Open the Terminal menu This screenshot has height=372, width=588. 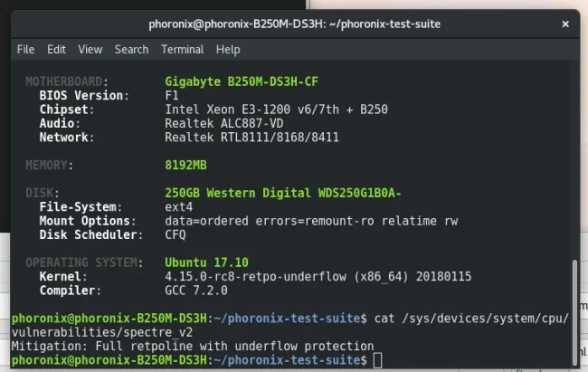(182, 50)
